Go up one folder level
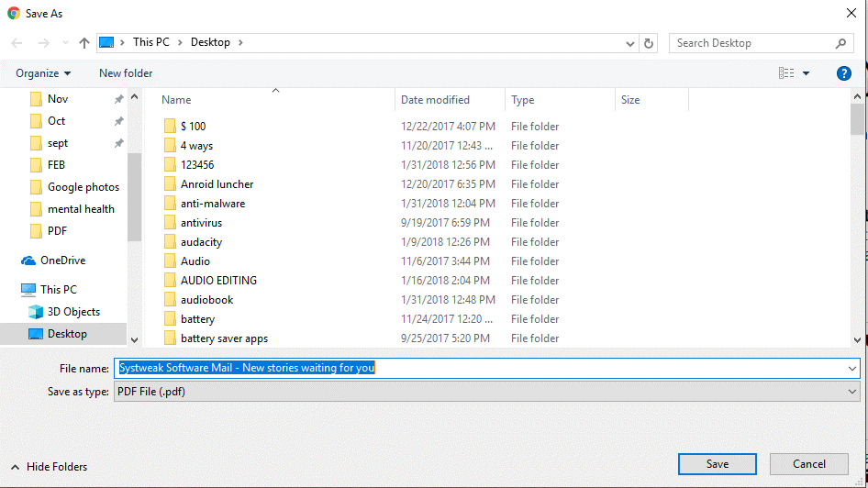This screenshot has width=868, height=488. [84, 42]
